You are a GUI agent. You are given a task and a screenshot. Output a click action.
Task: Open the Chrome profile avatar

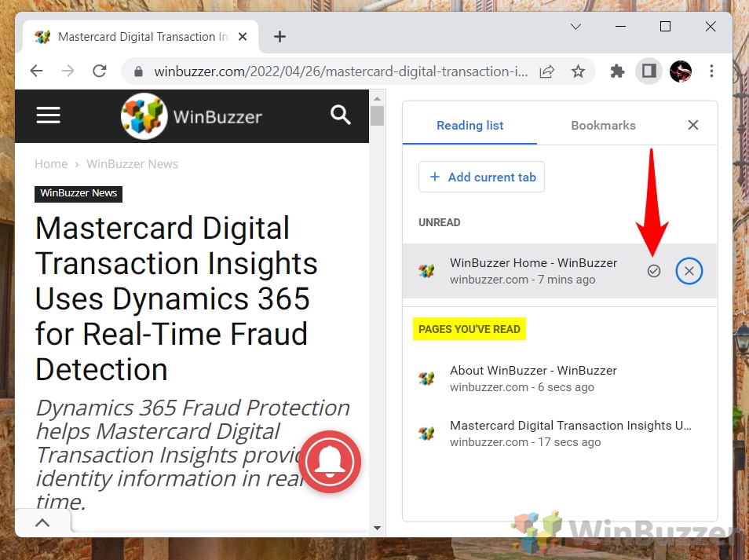(x=680, y=71)
